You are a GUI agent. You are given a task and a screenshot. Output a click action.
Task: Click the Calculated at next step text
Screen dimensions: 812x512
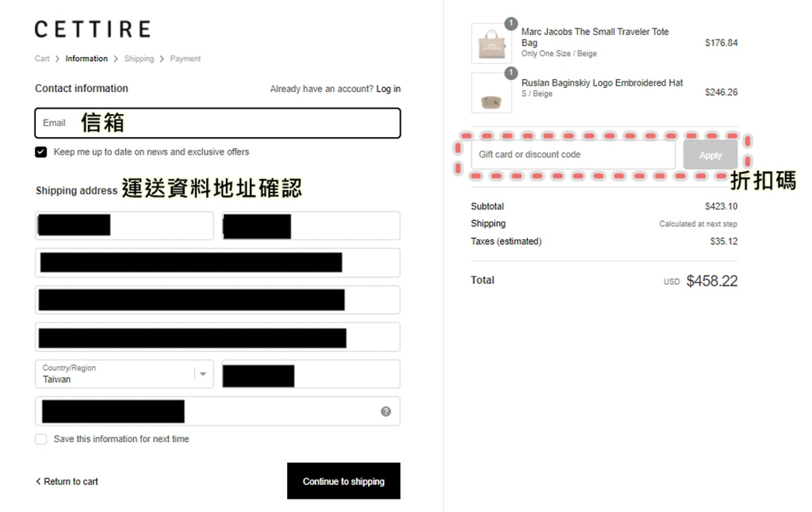tap(698, 224)
